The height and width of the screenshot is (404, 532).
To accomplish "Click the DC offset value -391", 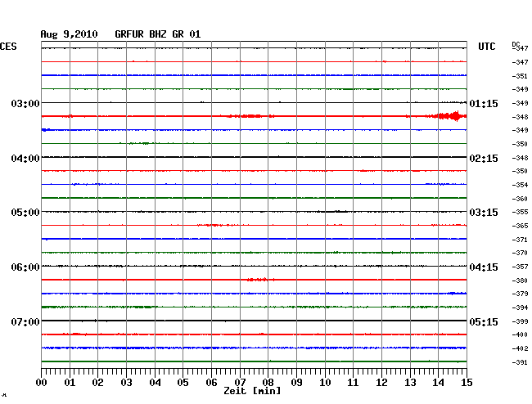I will click(520, 362).
